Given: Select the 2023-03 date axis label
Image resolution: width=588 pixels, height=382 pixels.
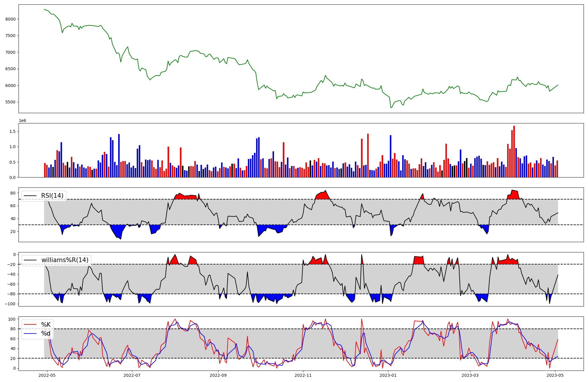Looking at the screenshot, I should pyautogui.click(x=470, y=375).
